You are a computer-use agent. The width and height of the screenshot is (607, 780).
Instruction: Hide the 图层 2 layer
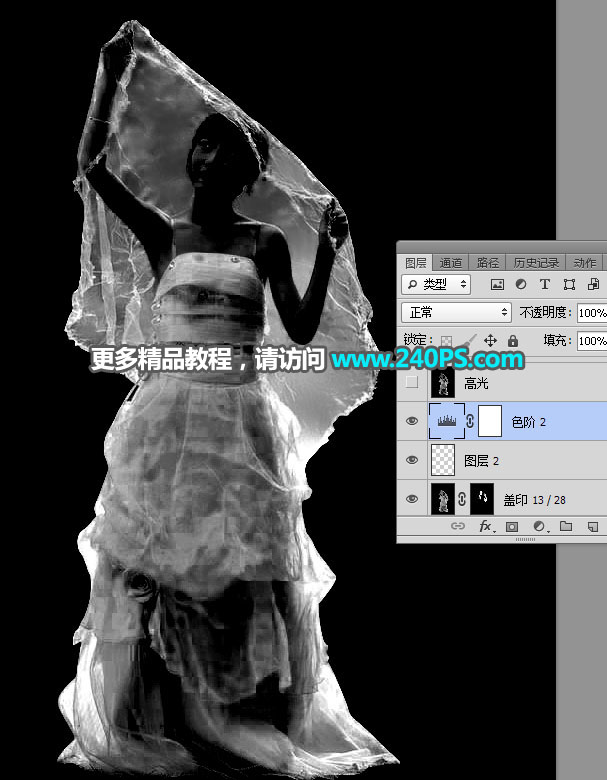click(x=412, y=460)
